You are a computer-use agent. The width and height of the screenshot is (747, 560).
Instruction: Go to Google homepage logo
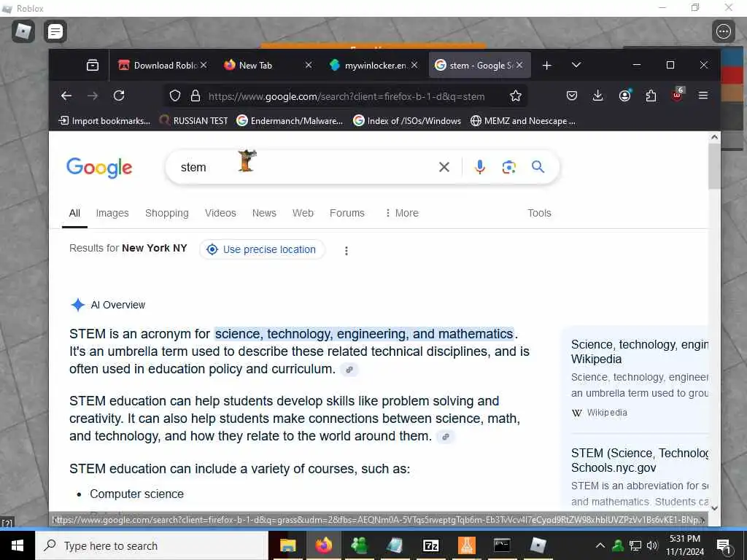click(99, 168)
